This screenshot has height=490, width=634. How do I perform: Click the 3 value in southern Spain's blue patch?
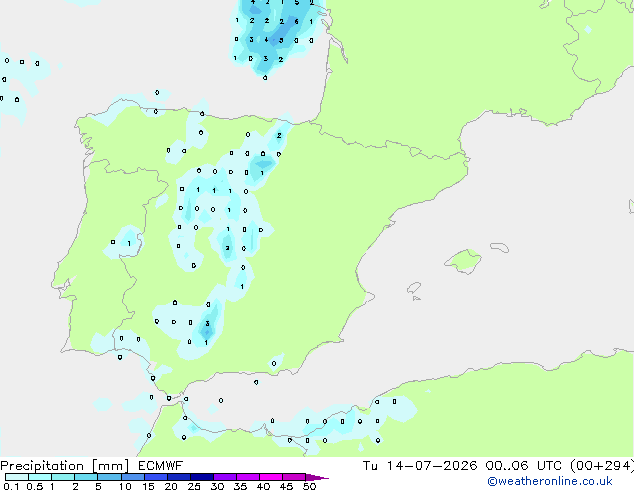(x=207, y=323)
